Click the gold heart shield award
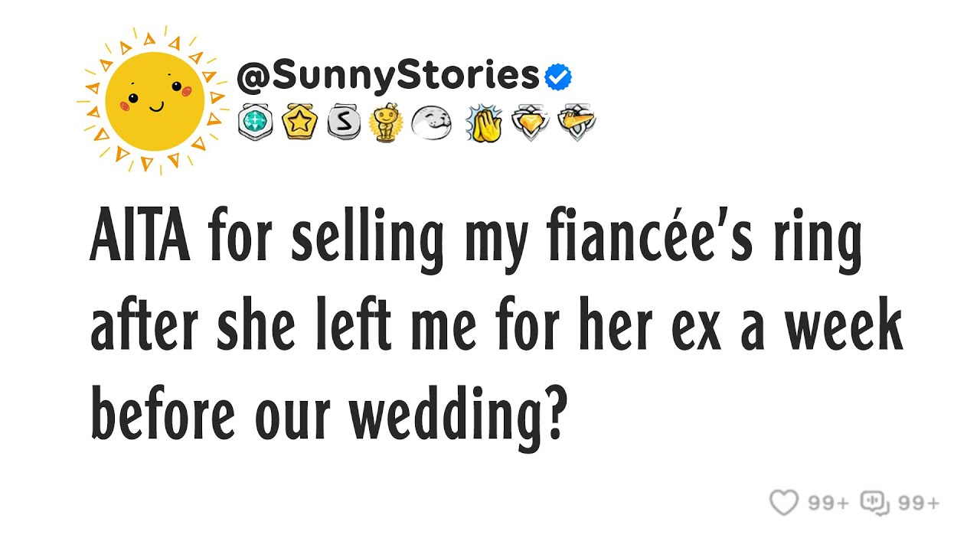 coord(530,122)
